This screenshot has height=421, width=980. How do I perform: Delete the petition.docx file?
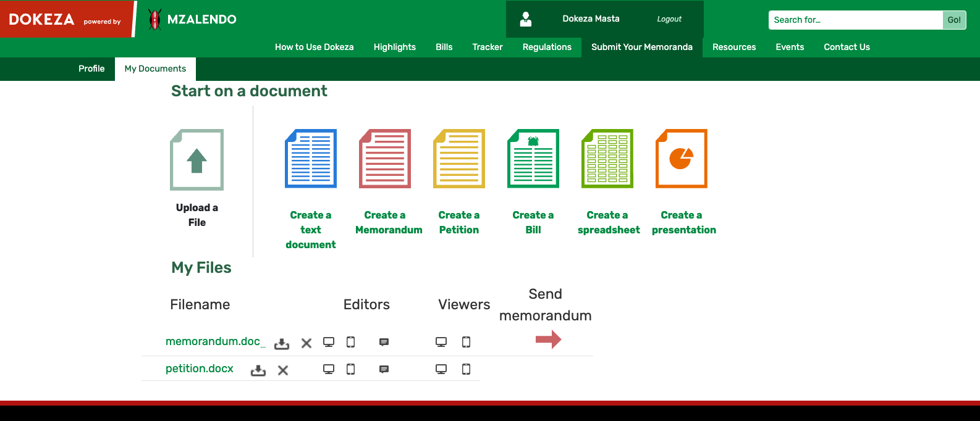pos(283,370)
